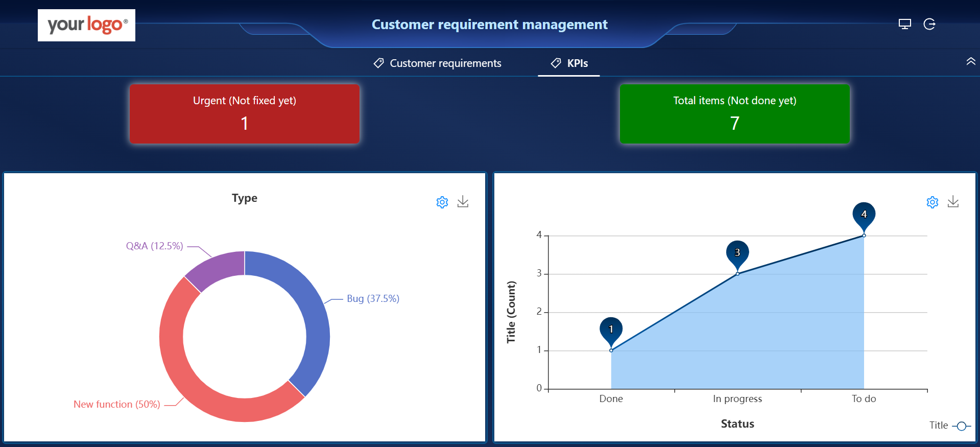
Task: Click the marker pin labeled 3 for In progress
Action: 737,253
